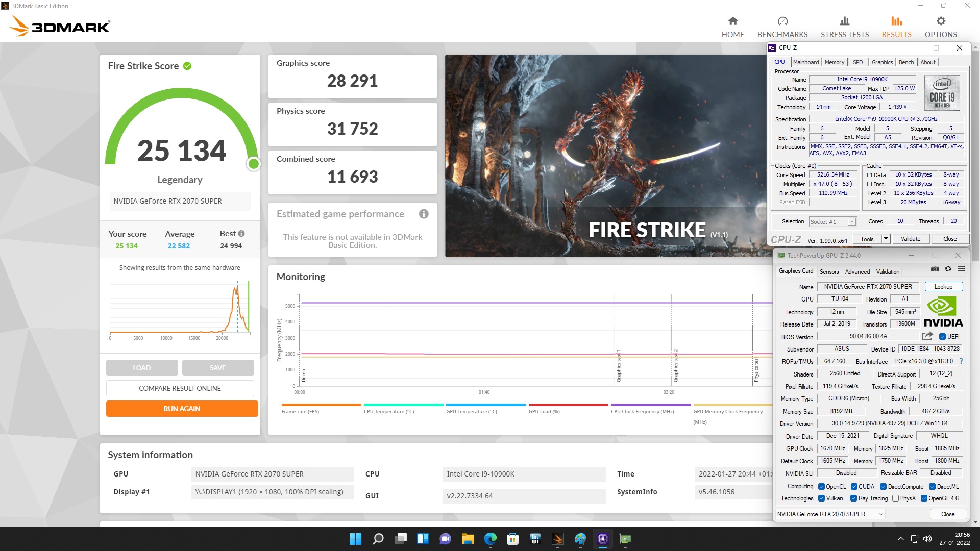Click the Intel Core i9 logo in CPU-Z
This screenshot has height=551, width=980.
pos(942,93)
